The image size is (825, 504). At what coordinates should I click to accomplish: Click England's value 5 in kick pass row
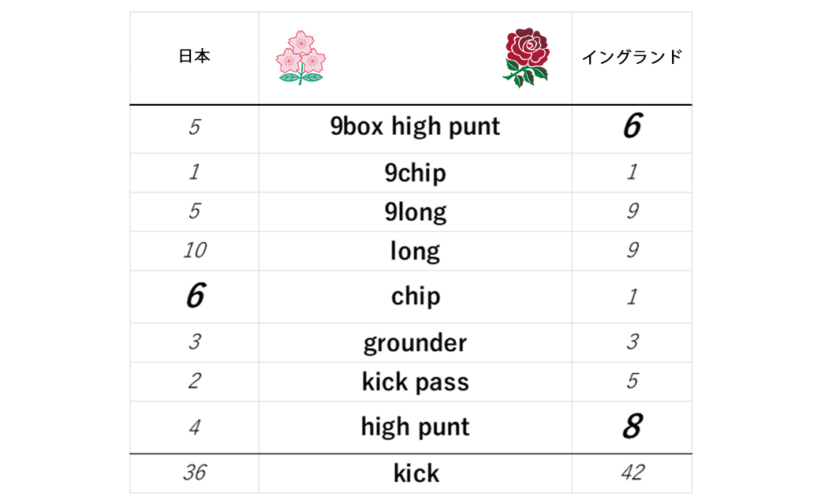coord(632,382)
